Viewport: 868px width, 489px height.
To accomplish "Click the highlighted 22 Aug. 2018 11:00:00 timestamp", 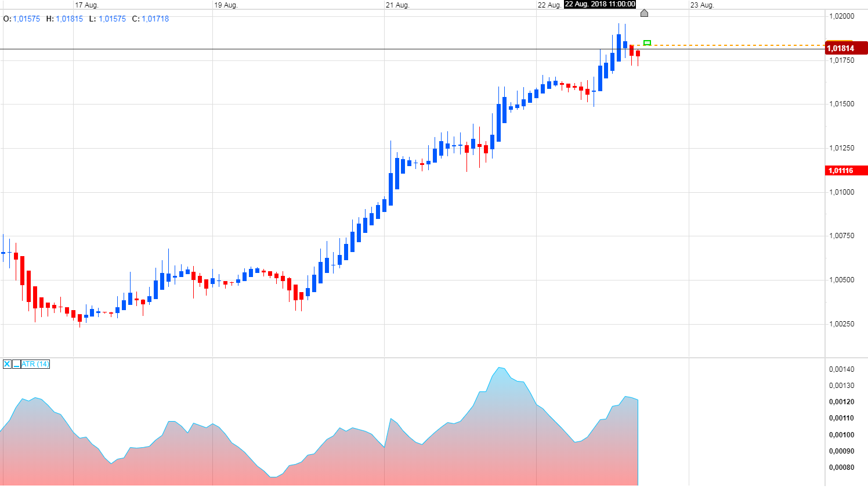I will [600, 5].
